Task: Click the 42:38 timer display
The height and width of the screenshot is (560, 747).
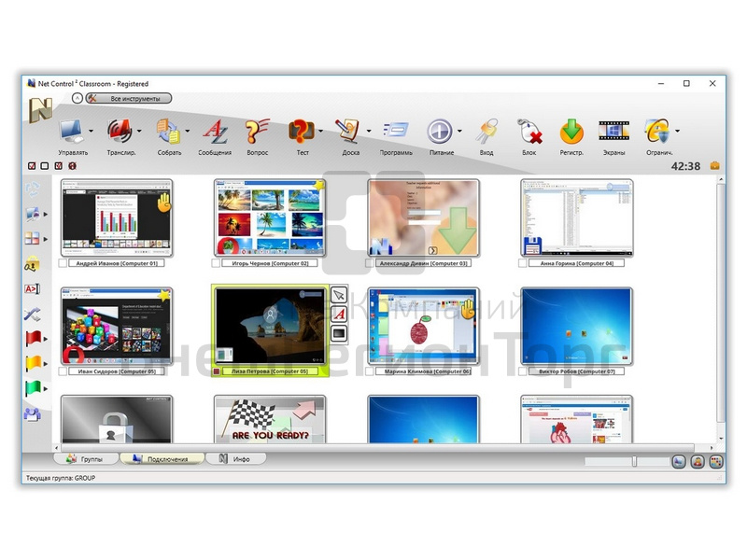Action: [685, 166]
